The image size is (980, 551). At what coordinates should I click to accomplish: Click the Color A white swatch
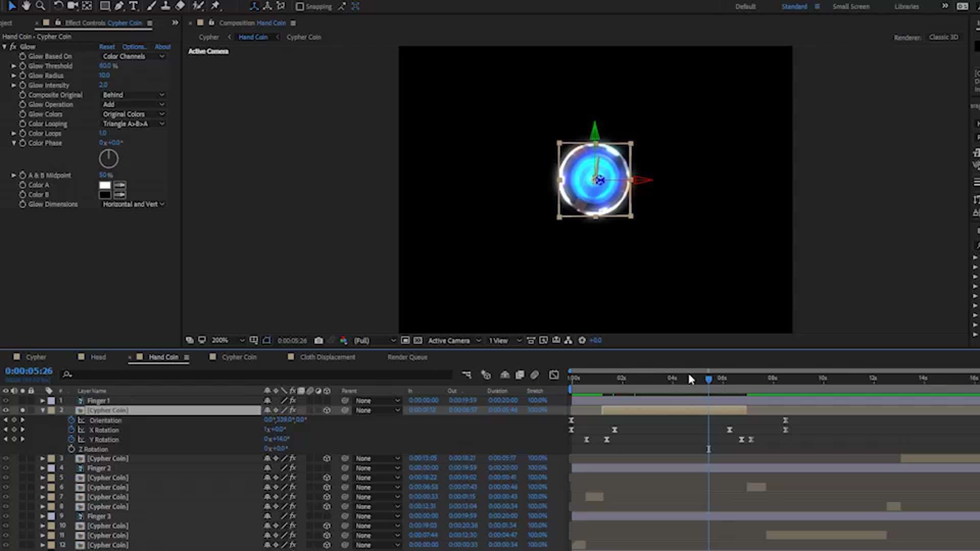click(105, 185)
